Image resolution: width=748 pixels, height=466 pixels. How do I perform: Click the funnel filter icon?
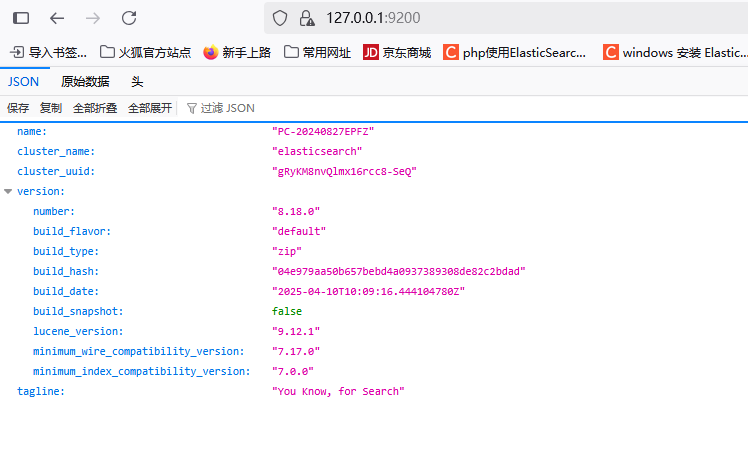tap(192, 109)
